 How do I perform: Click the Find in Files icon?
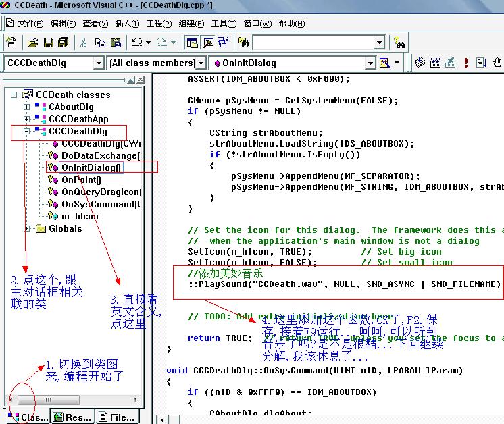[244, 43]
